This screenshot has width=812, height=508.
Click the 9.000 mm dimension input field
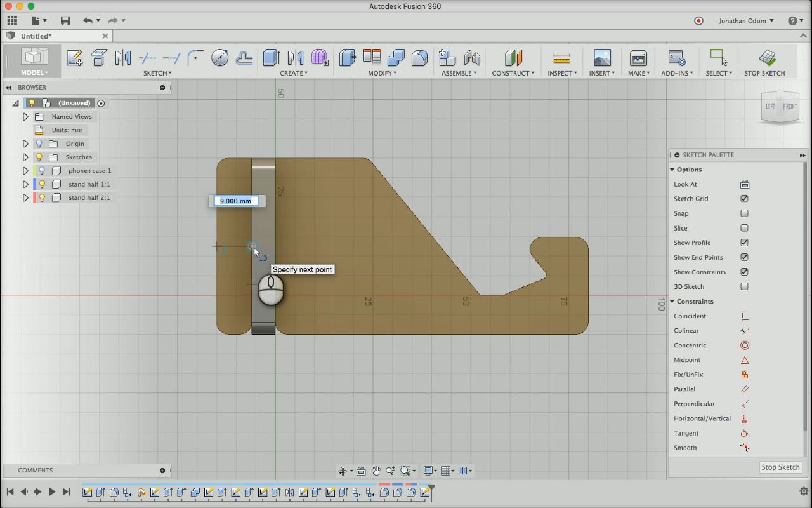point(235,201)
